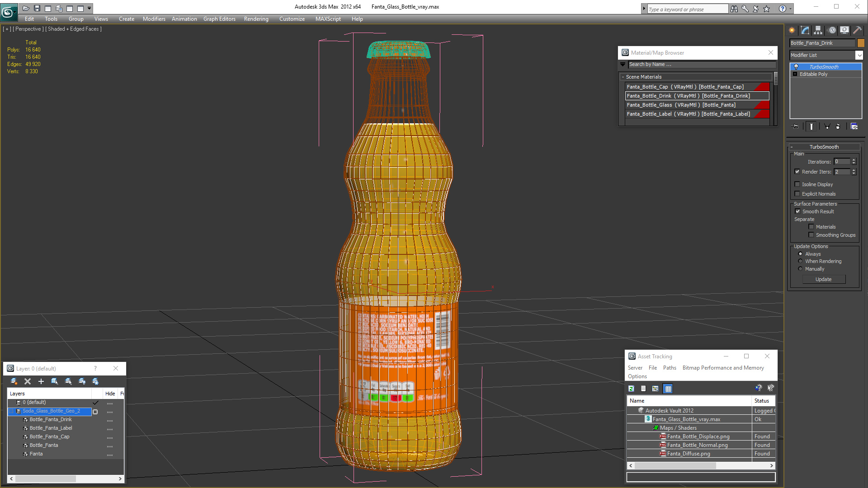Click Remove Modifier from stack icon
868x488 pixels.
838,127
